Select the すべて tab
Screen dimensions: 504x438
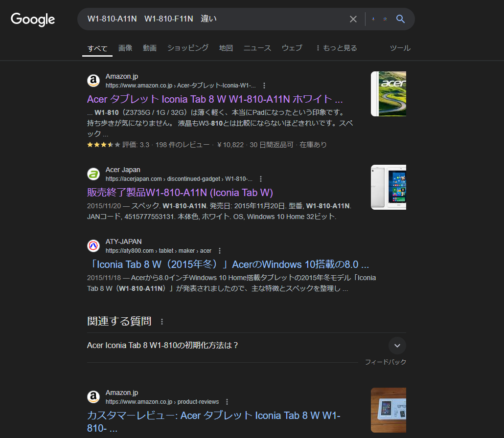[97, 48]
